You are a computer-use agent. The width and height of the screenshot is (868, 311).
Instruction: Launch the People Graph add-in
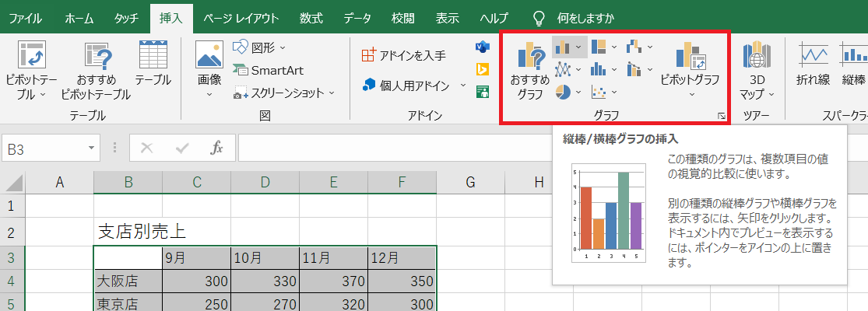click(x=483, y=92)
